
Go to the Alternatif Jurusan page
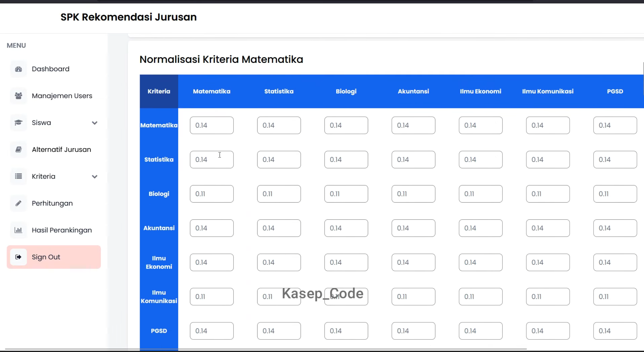[x=54, y=150]
